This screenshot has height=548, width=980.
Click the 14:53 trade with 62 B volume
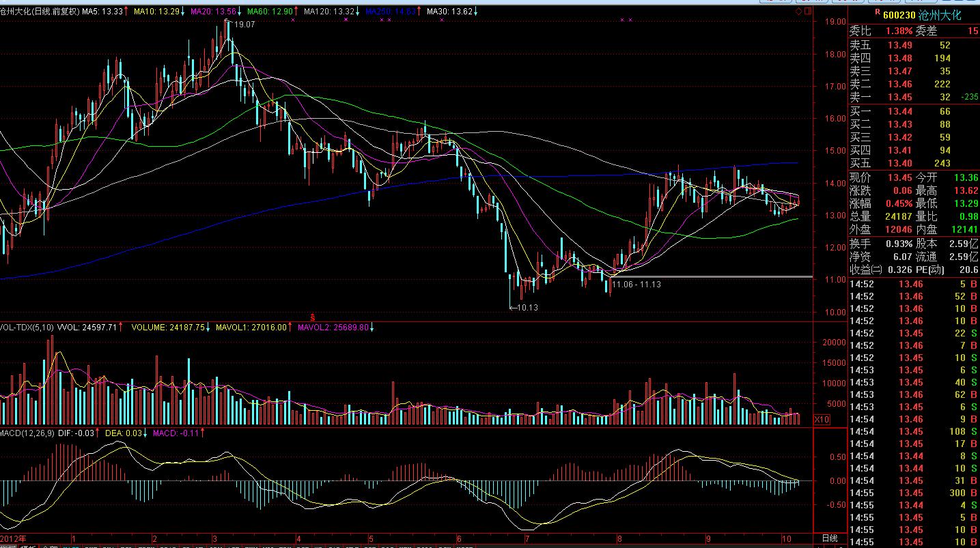[914, 394]
